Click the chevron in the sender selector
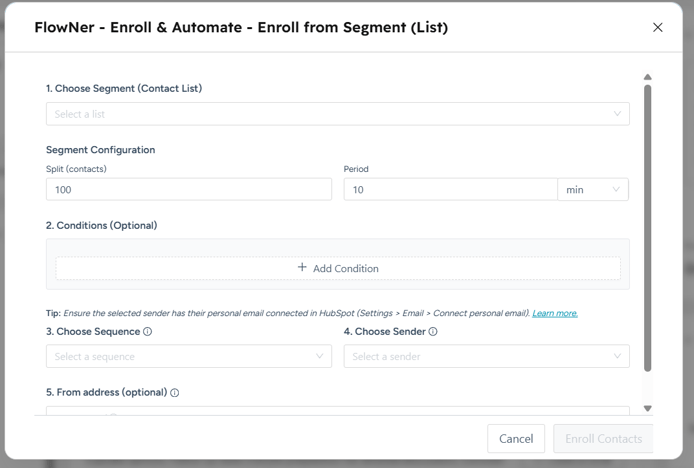 click(617, 356)
